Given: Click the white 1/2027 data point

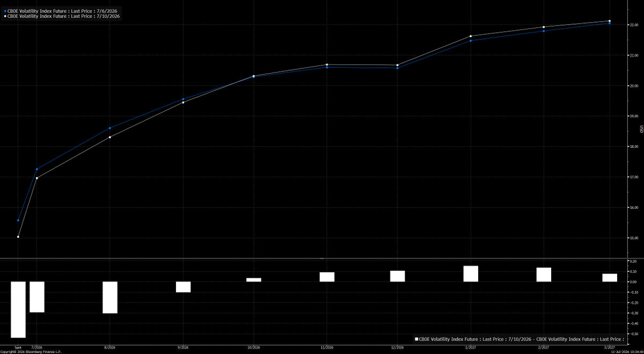Looking at the screenshot, I should 471,36.
